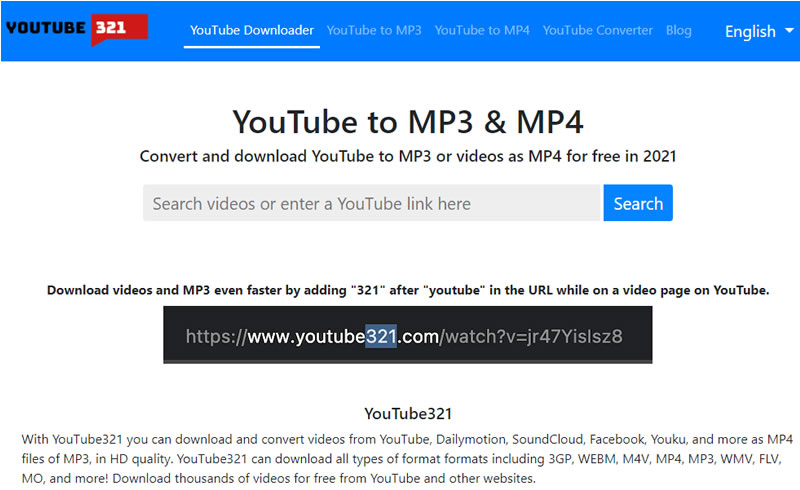Click the YOUTUBE wordmark in the logo
800x490 pixels.
[47, 28]
